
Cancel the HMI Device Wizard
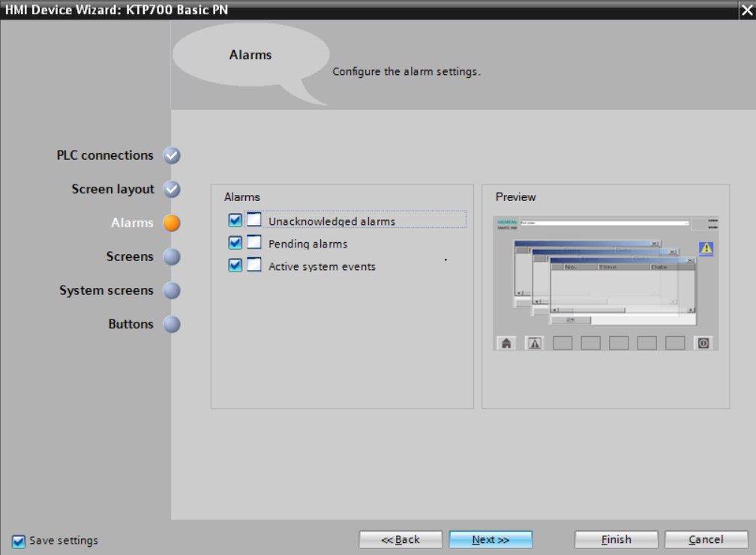[706, 539]
